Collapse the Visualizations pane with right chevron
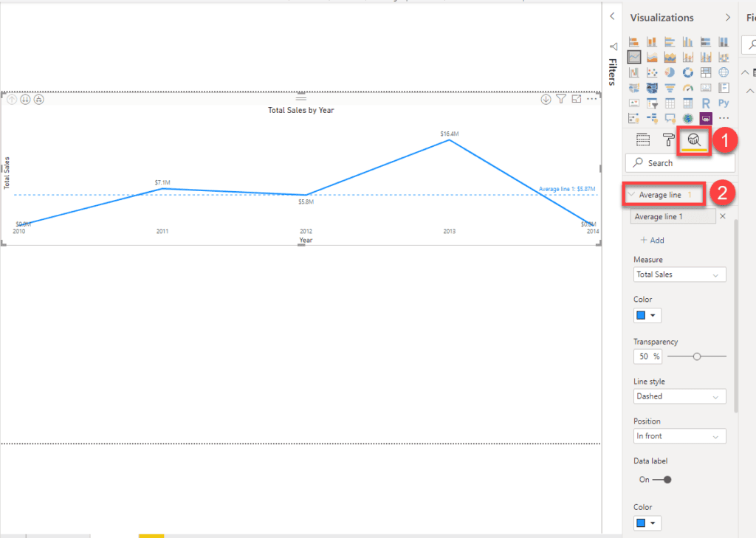Image resolution: width=756 pixels, height=538 pixels. pos(727,18)
